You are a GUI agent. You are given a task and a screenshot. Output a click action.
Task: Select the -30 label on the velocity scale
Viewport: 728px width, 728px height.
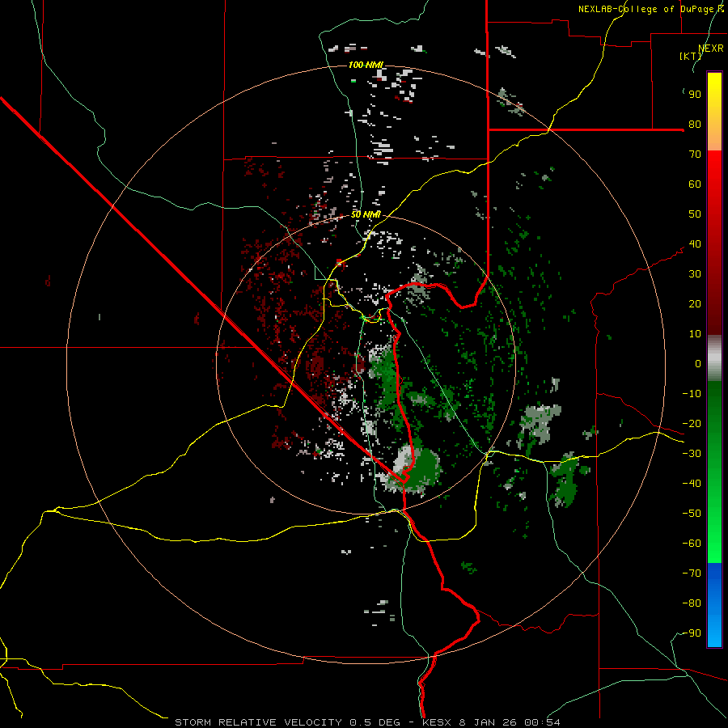point(692,454)
